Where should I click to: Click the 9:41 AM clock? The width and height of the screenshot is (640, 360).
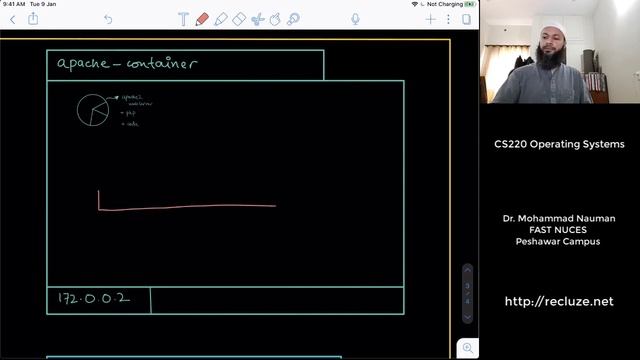click(x=14, y=4)
